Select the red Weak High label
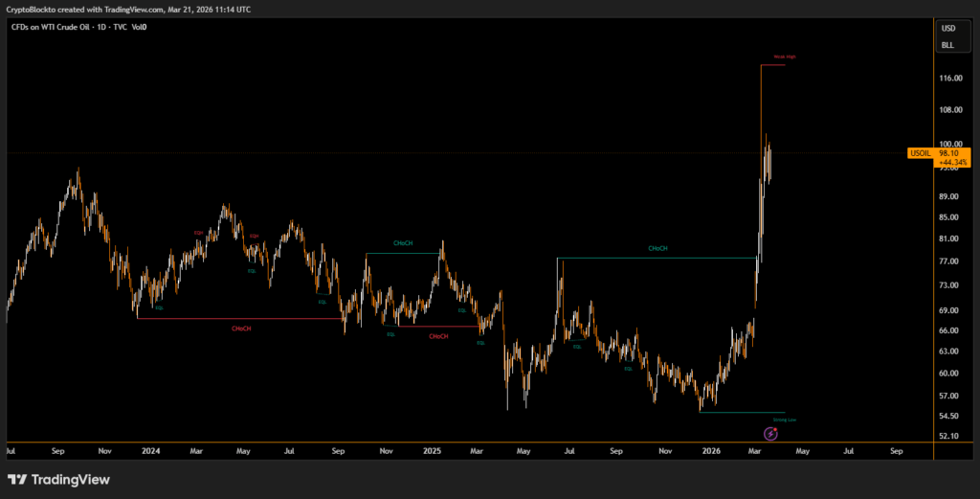The height and width of the screenshot is (499, 980). point(785,57)
